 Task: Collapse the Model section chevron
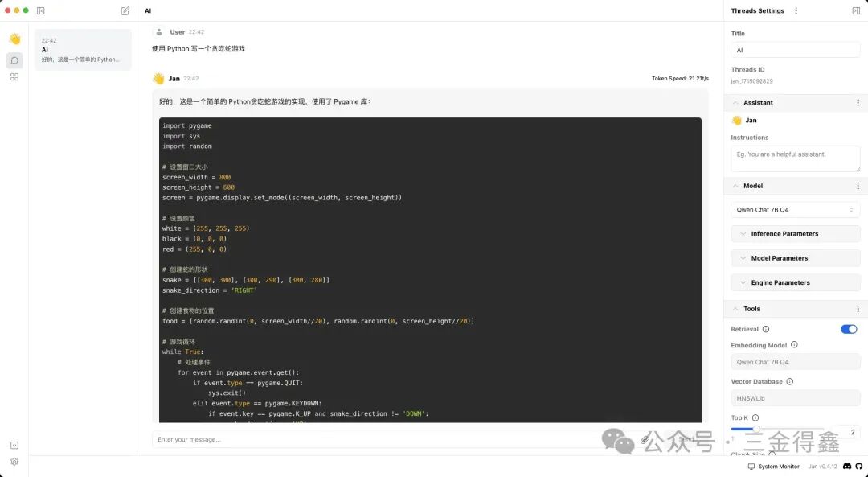(x=735, y=186)
